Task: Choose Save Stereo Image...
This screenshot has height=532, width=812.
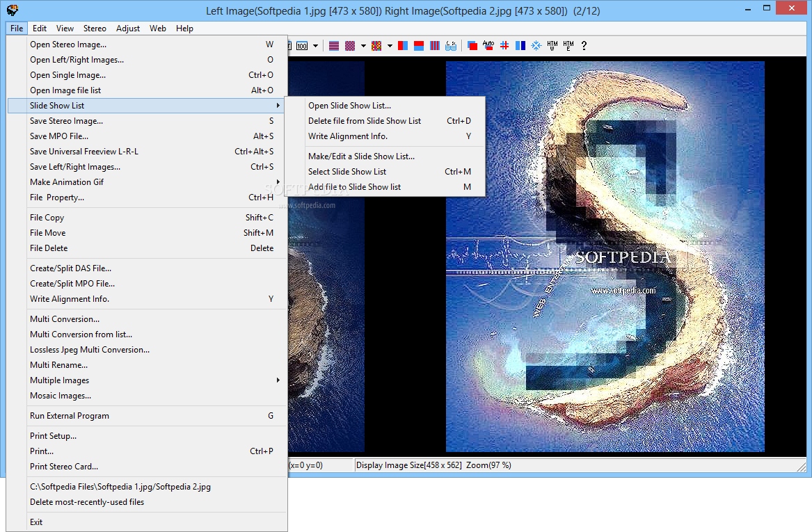Action: pyautogui.click(x=147, y=120)
